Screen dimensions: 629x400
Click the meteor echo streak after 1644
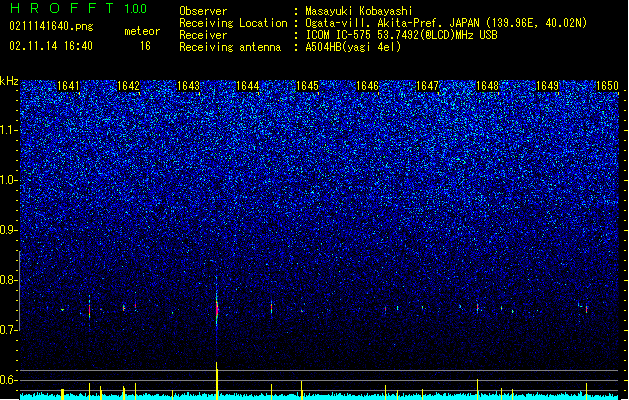pos(272,308)
